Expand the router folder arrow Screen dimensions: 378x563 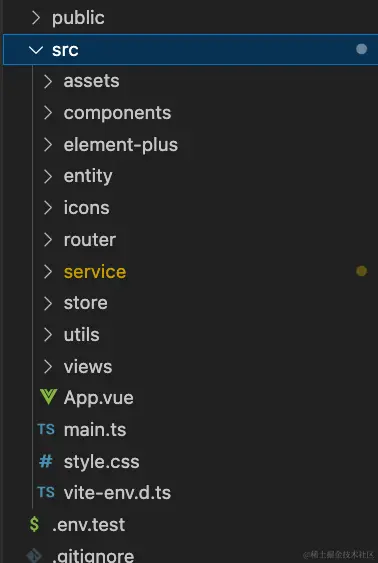click(48, 239)
